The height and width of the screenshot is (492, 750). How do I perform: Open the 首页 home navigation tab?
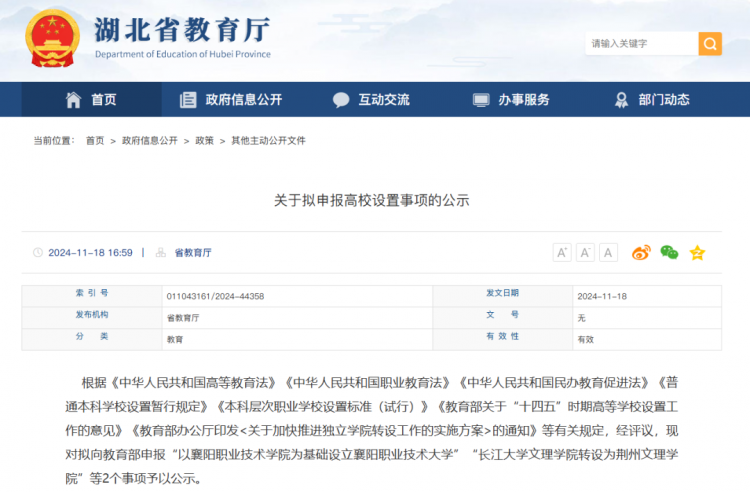pyautogui.click(x=103, y=100)
